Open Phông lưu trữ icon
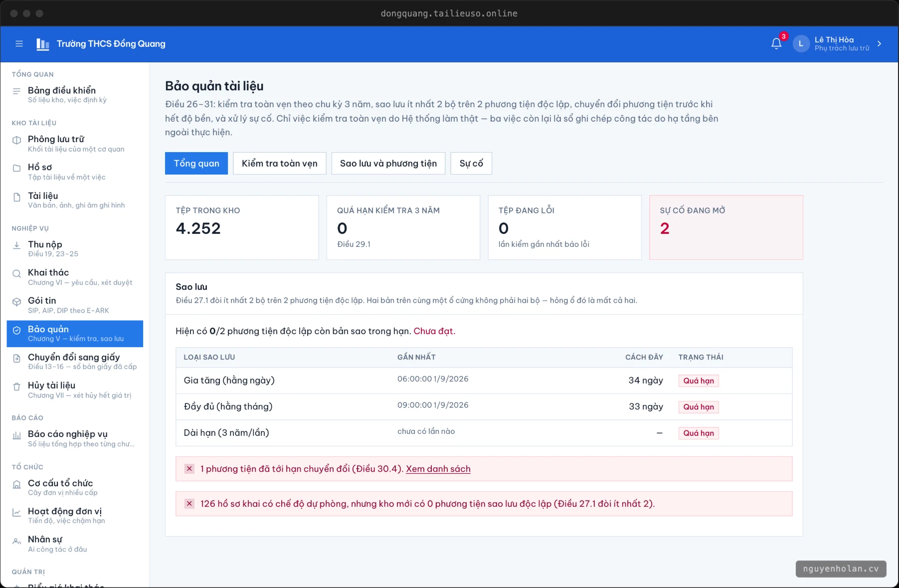The width and height of the screenshot is (899, 588). coord(16,140)
